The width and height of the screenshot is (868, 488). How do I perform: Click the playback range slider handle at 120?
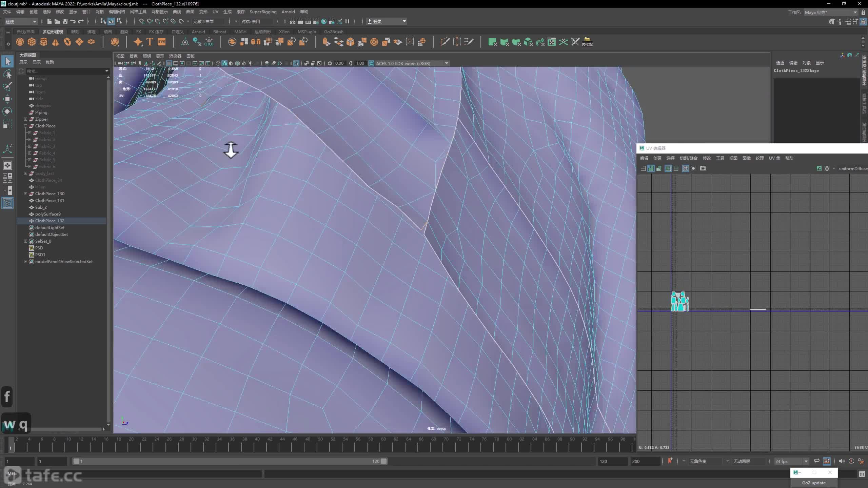click(x=383, y=461)
